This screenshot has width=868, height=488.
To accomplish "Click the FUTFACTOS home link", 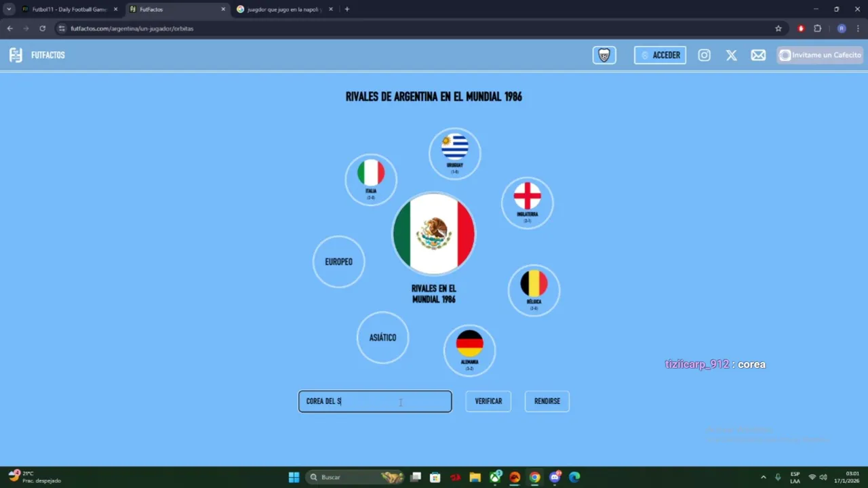I will [48, 56].
